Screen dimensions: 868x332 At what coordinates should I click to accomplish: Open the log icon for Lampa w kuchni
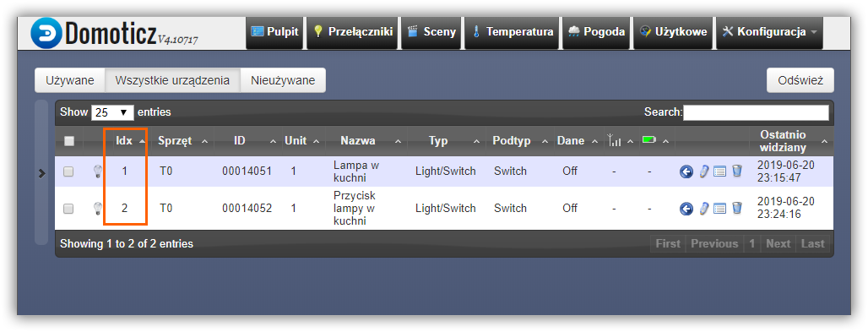coord(719,171)
